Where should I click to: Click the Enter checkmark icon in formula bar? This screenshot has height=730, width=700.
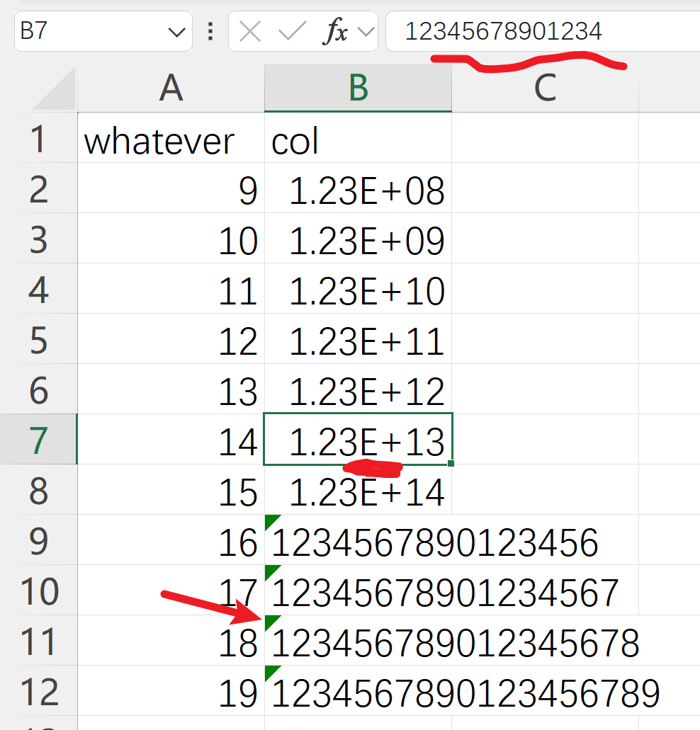[x=292, y=31]
